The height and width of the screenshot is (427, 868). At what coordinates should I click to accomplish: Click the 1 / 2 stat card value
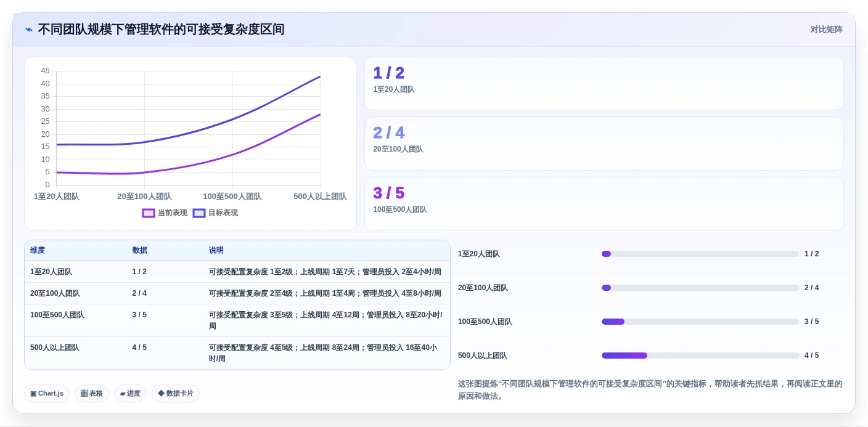pyautogui.click(x=388, y=73)
